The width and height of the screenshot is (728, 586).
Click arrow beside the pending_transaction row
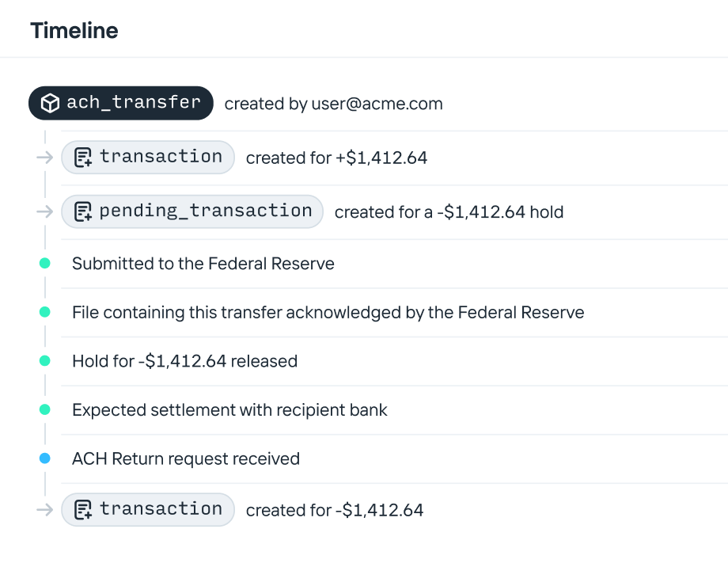[x=44, y=211]
